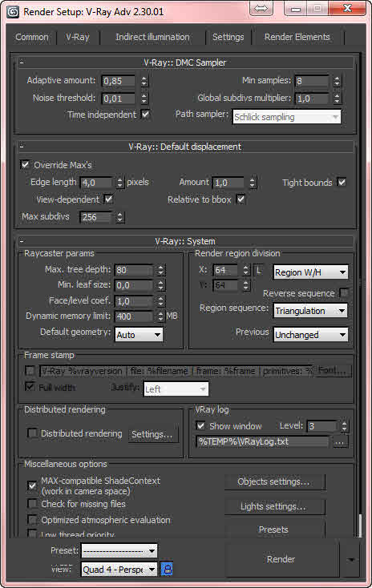This screenshot has width=372, height=588.
Task: Toggle the viewport lock icon
Action: click(x=167, y=569)
